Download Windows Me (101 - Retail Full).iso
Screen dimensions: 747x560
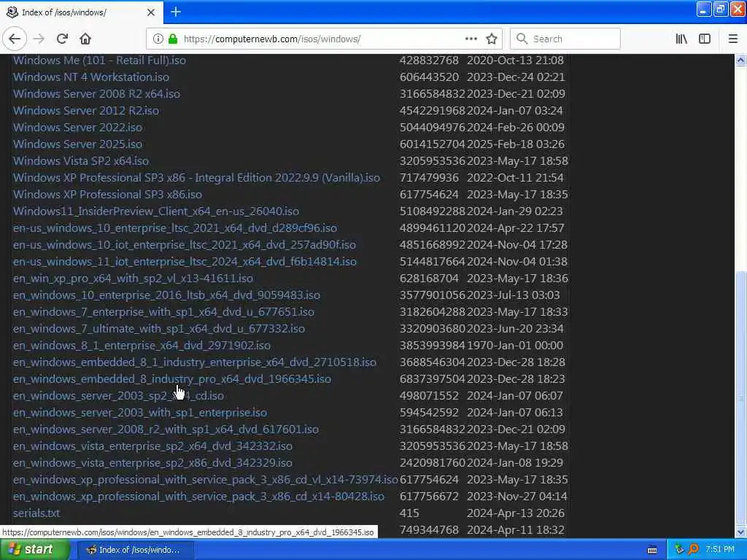point(99,61)
